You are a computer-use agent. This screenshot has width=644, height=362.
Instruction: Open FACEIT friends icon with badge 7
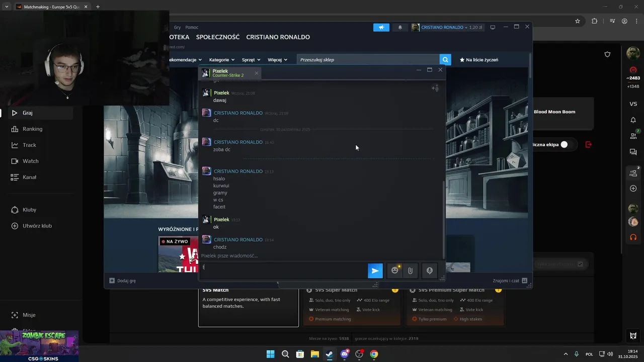[x=633, y=136]
